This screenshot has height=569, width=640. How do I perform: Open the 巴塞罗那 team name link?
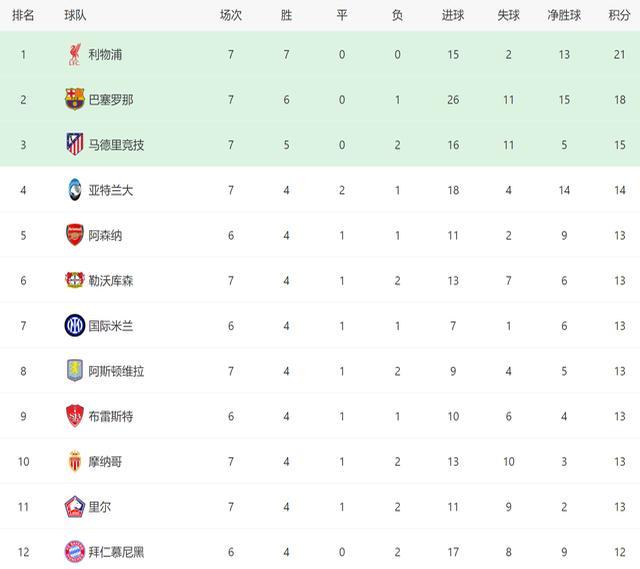pos(110,99)
